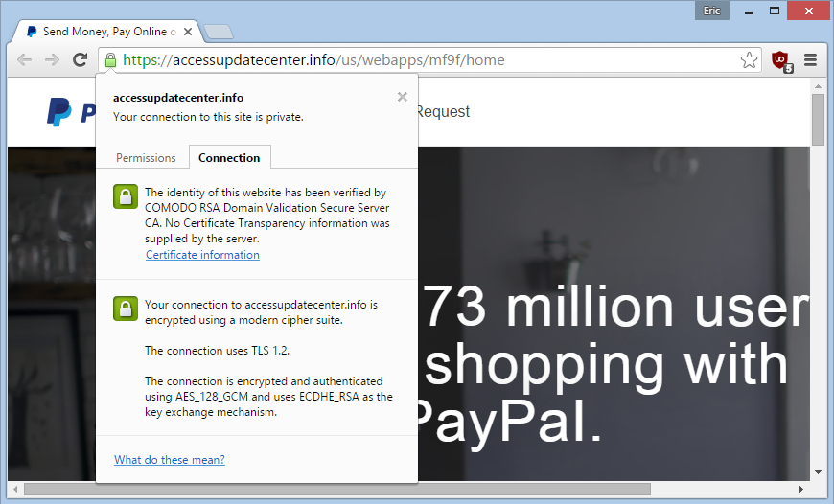Viewport: 834px width, 504px height.
Task: Open the uBlock Origin extension icon
Action: (782, 60)
